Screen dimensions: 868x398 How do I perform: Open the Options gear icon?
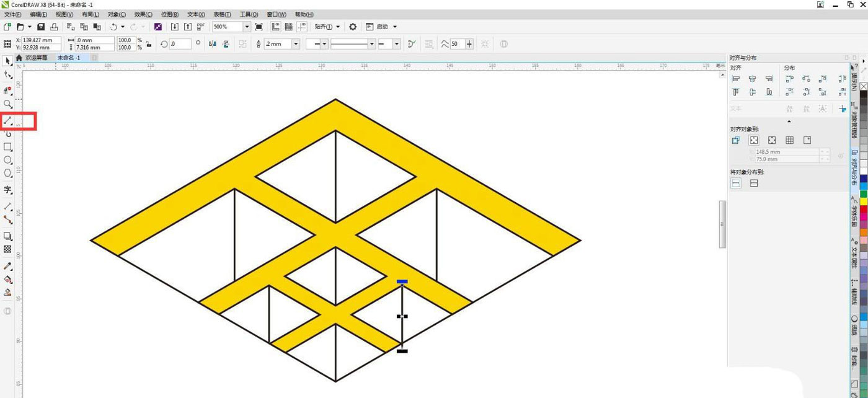point(353,27)
